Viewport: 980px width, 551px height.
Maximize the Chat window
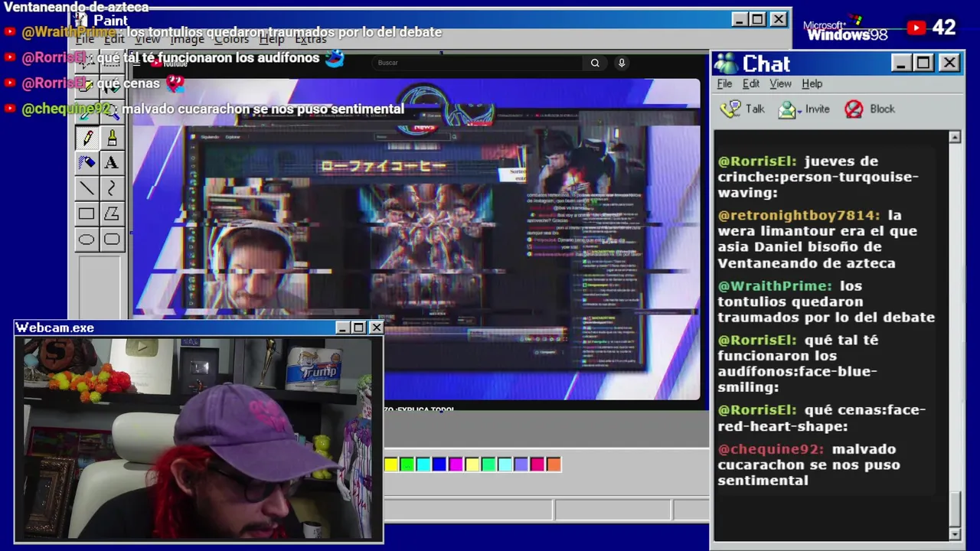(923, 63)
